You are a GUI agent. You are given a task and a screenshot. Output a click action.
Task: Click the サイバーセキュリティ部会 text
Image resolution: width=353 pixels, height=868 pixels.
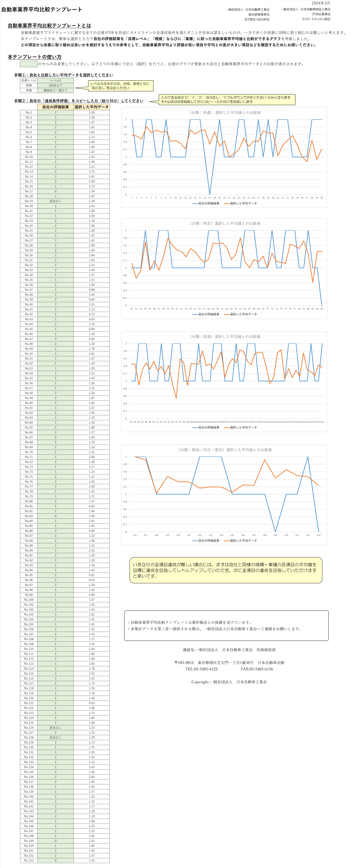coord(316,19)
